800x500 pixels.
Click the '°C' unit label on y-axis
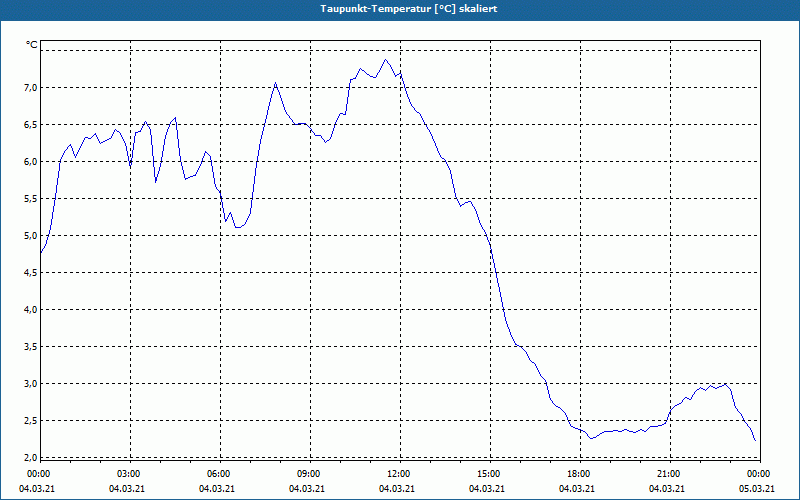(x=32, y=45)
